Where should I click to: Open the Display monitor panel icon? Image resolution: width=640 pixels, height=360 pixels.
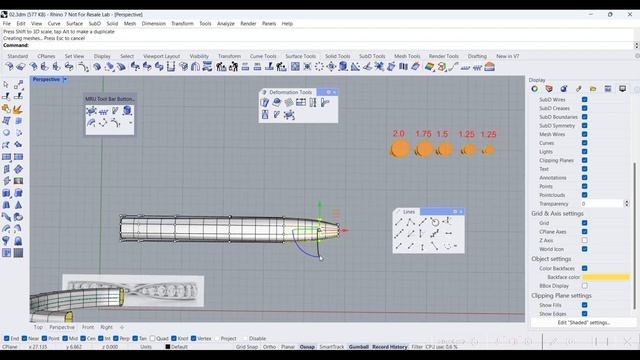(622, 89)
